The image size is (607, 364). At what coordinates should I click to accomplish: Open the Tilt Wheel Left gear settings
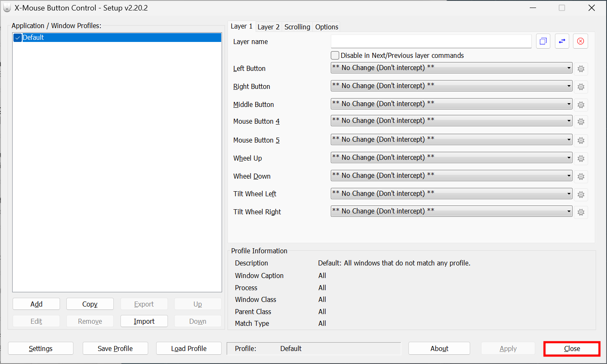pos(581,195)
